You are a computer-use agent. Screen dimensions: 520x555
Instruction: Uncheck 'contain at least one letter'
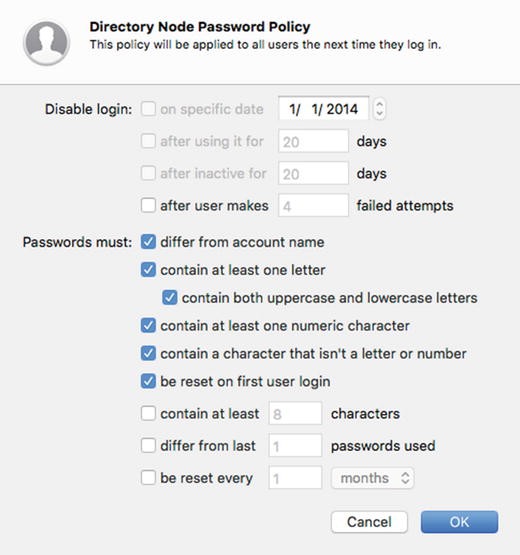pyautogui.click(x=148, y=270)
